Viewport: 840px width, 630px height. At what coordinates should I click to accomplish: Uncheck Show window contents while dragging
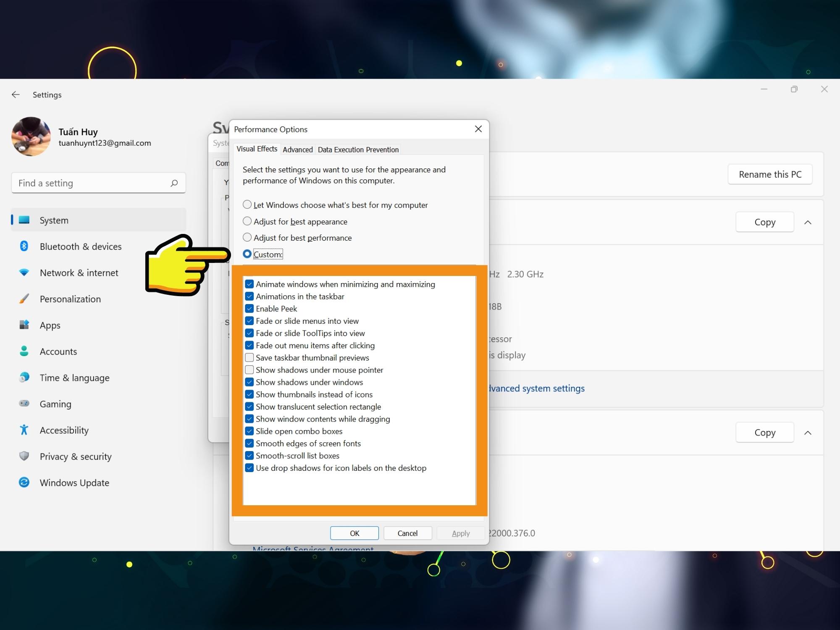(x=249, y=419)
